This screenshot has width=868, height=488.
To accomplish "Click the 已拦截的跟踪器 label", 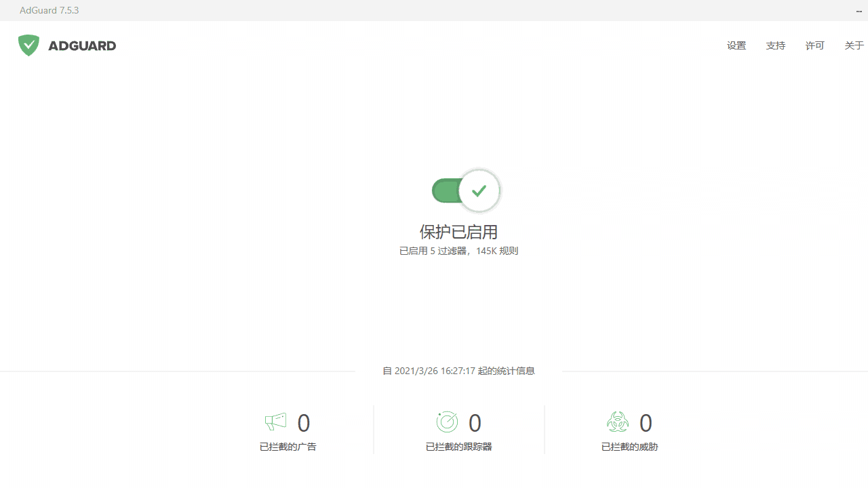I will pyautogui.click(x=458, y=446).
